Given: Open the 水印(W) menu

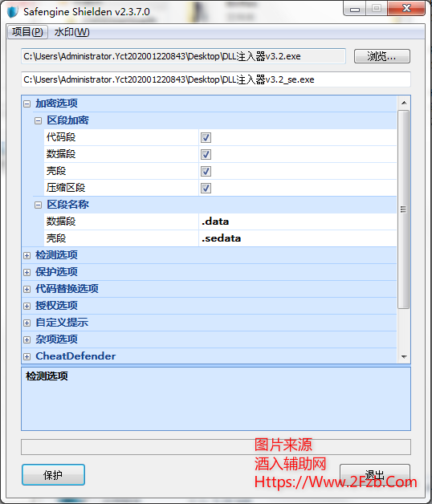Looking at the screenshot, I should coord(71,32).
